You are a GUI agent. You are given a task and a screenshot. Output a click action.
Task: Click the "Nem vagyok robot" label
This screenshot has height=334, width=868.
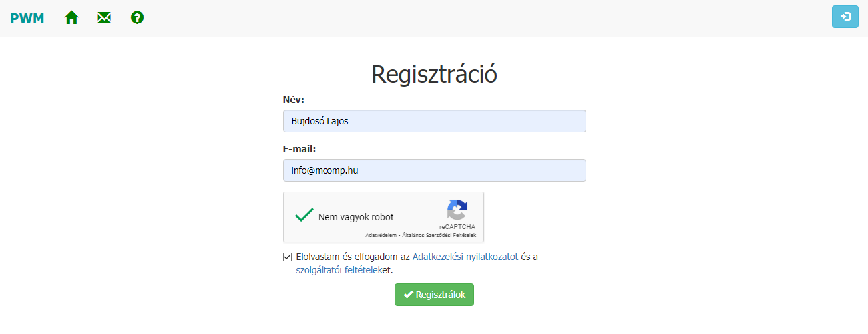(x=355, y=217)
